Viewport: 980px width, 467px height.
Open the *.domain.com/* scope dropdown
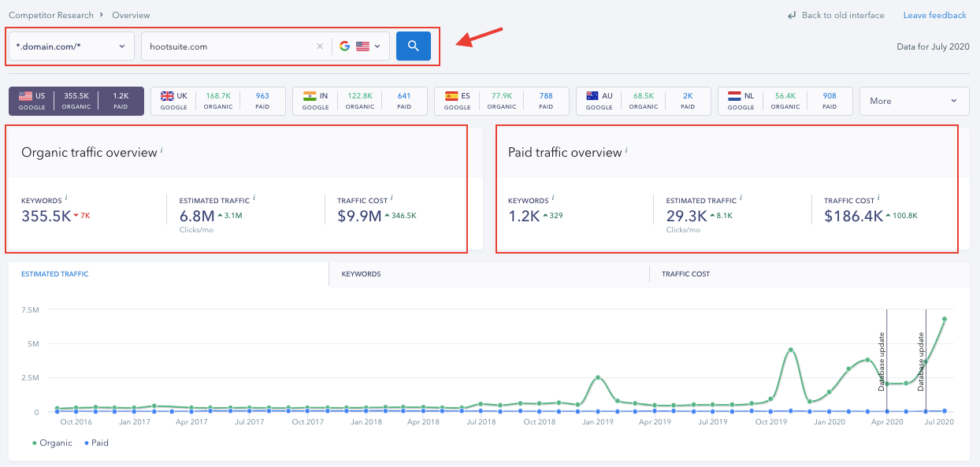point(71,46)
